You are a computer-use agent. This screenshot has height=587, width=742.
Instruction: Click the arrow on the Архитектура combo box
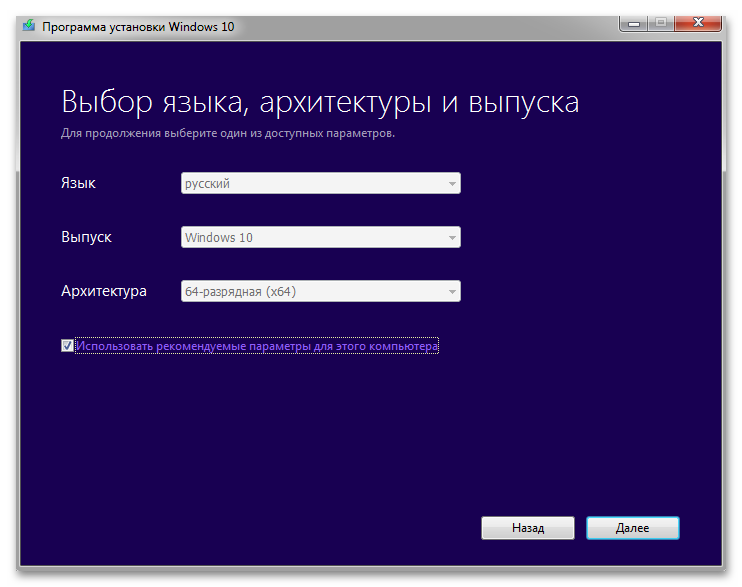coord(452,292)
